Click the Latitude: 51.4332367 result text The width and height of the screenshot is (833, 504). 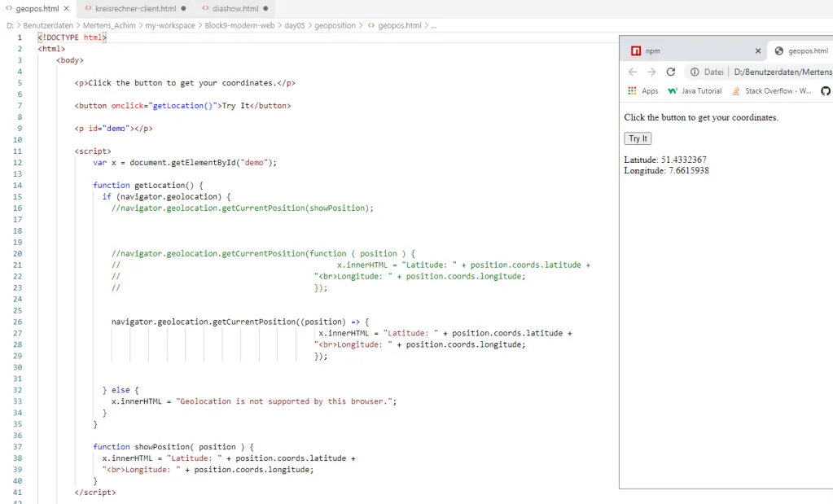[x=665, y=160]
